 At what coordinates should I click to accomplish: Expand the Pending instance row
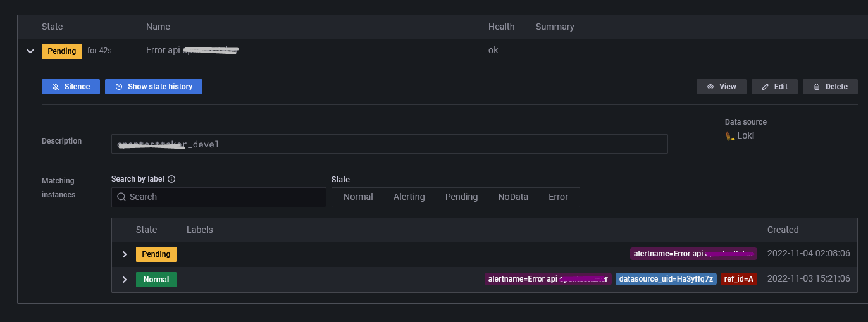pyautogui.click(x=125, y=254)
